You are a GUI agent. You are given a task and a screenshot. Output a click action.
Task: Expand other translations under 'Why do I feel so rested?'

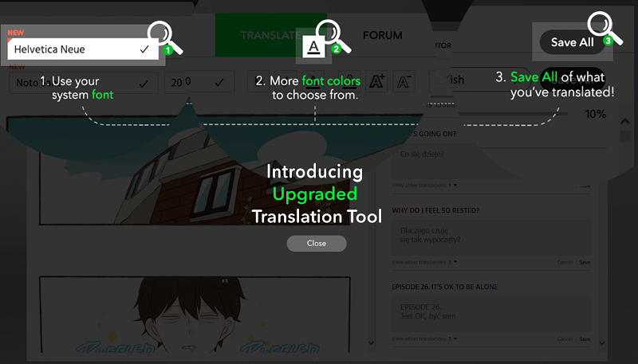(424, 262)
